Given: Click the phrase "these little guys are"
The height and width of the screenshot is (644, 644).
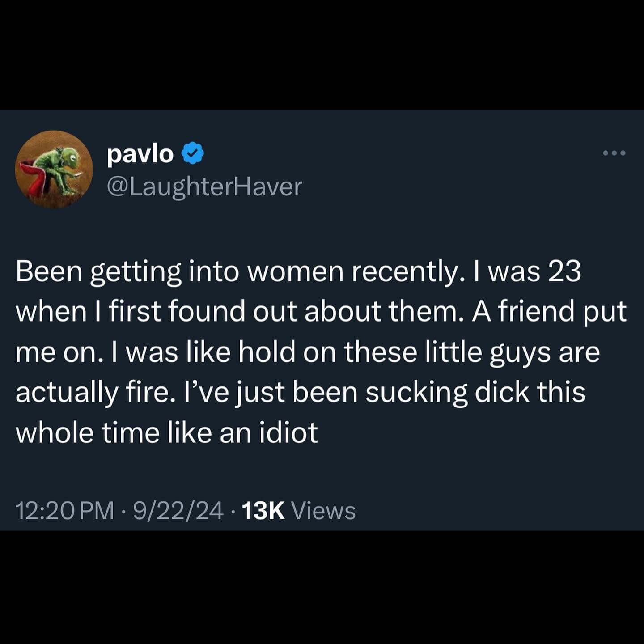Looking at the screenshot, I should [x=472, y=353].
